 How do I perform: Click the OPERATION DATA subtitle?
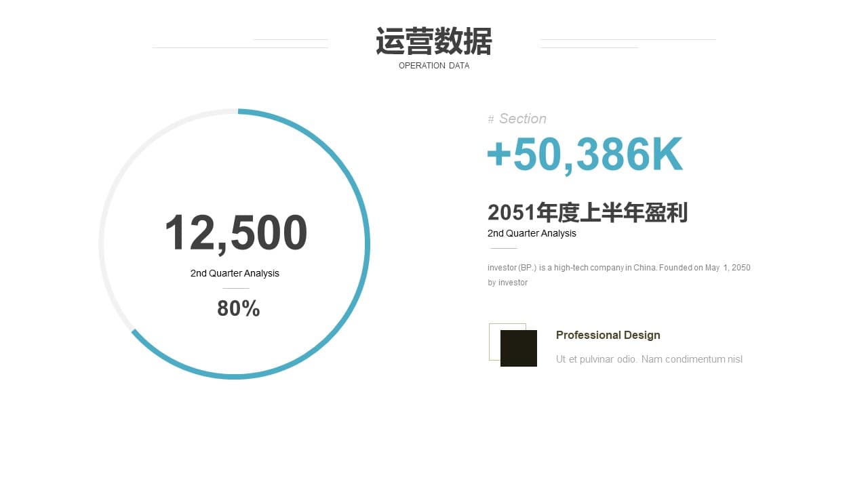click(x=434, y=66)
